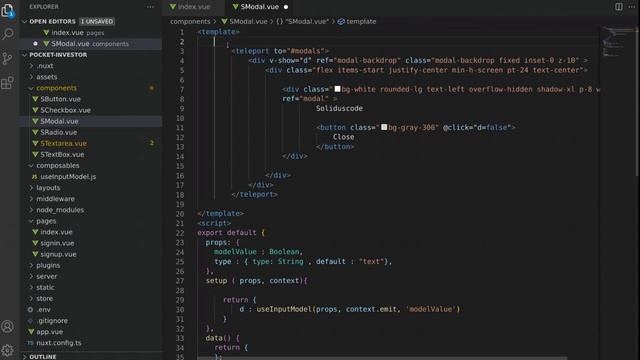Place cursor on Soliduscode text
The image size is (640, 360).
(339, 108)
